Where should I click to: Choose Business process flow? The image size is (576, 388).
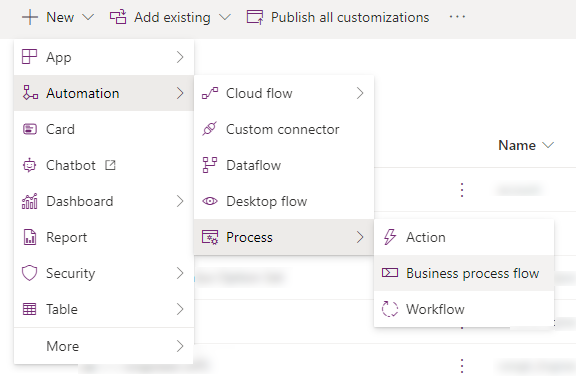click(x=464, y=273)
